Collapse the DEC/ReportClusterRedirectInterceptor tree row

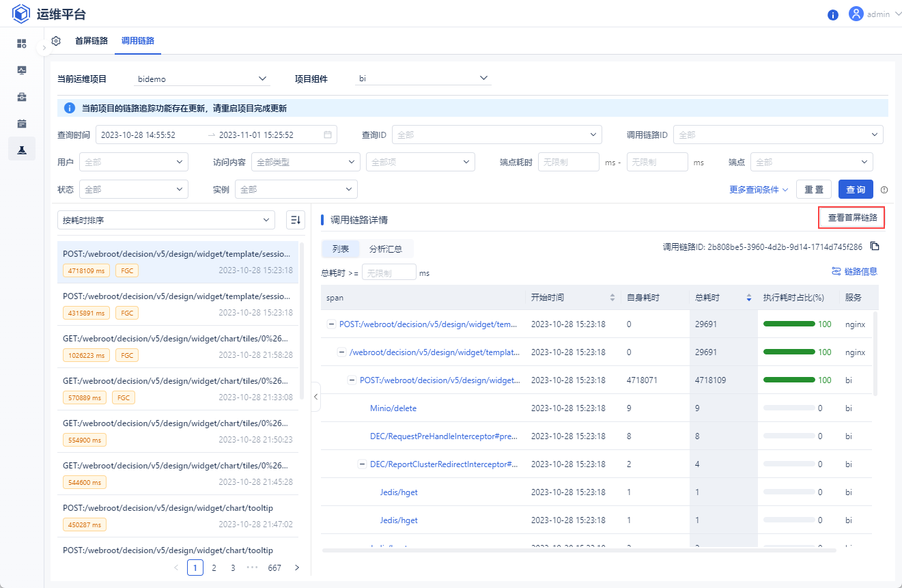pyautogui.click(x=362, y=464)
